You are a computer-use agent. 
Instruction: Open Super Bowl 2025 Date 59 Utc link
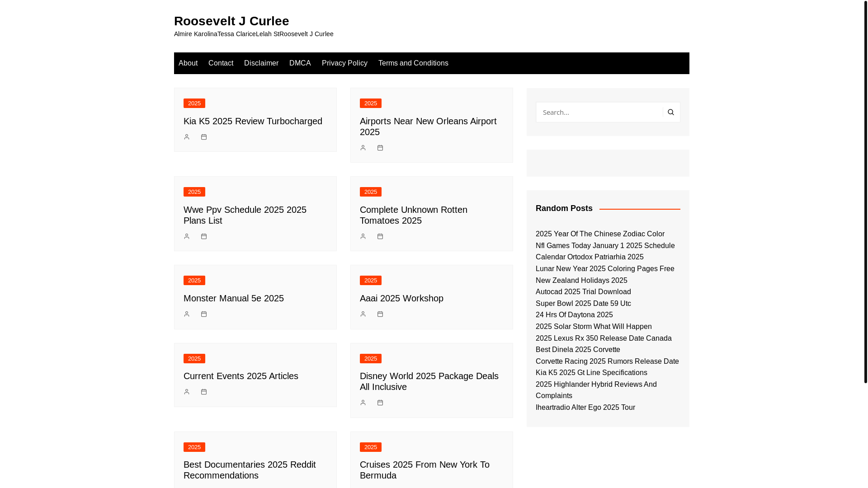coord(583,304)
